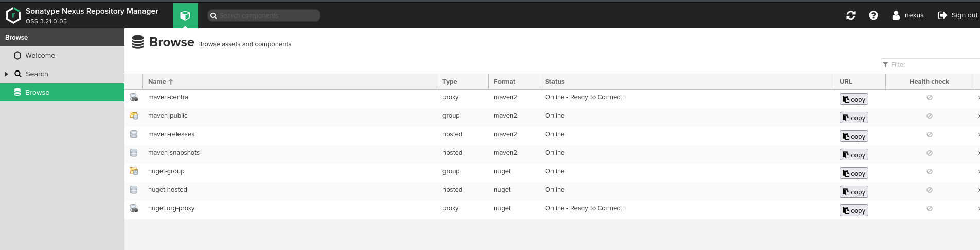The width and height of the screenshot is (980, 250).
Task: Click the "maven2" format cell of maven-releases
Action: point(506,134)
